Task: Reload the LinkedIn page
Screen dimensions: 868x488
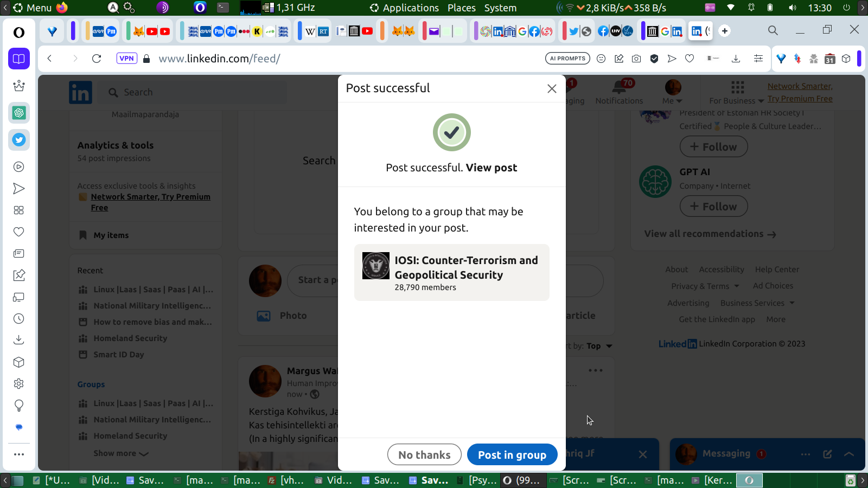Action: [97, 59]
